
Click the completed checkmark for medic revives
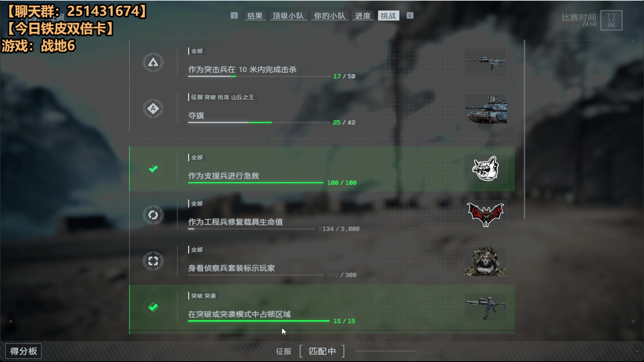tap(153, 169)
